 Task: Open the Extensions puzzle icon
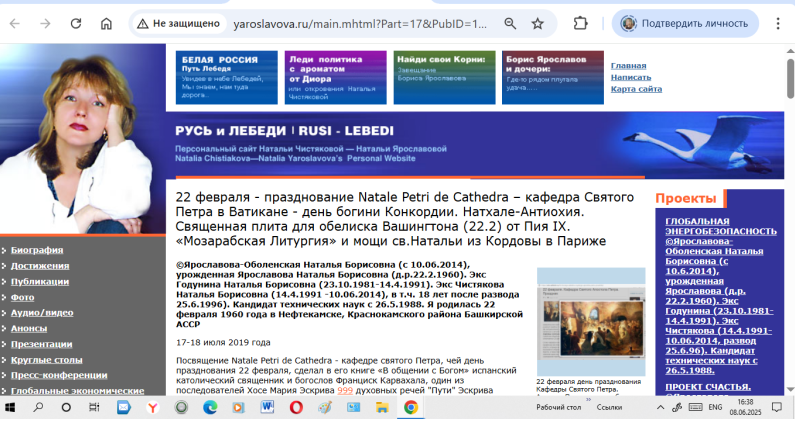(580, 23)
